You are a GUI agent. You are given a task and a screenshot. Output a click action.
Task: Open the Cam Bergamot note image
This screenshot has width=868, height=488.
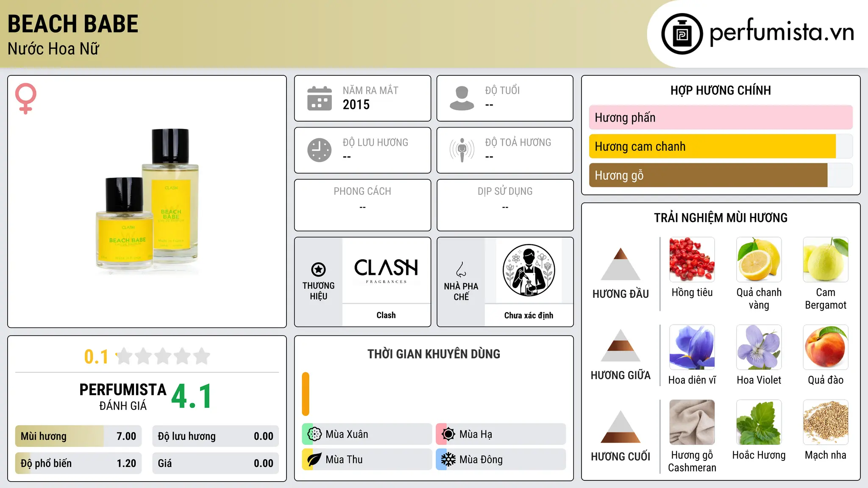(826, 260)
